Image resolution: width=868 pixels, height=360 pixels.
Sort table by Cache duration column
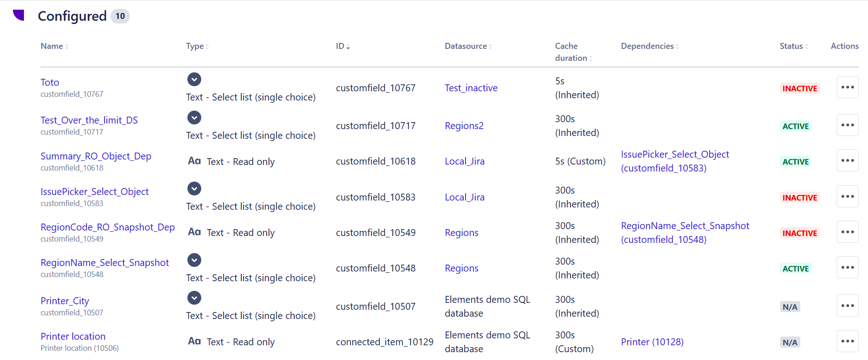pos(574,52)
